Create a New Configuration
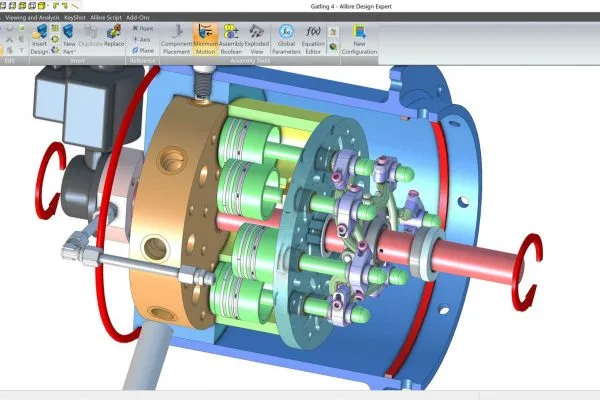The height and width of the screenshot is (400, 600). [359, 39]
